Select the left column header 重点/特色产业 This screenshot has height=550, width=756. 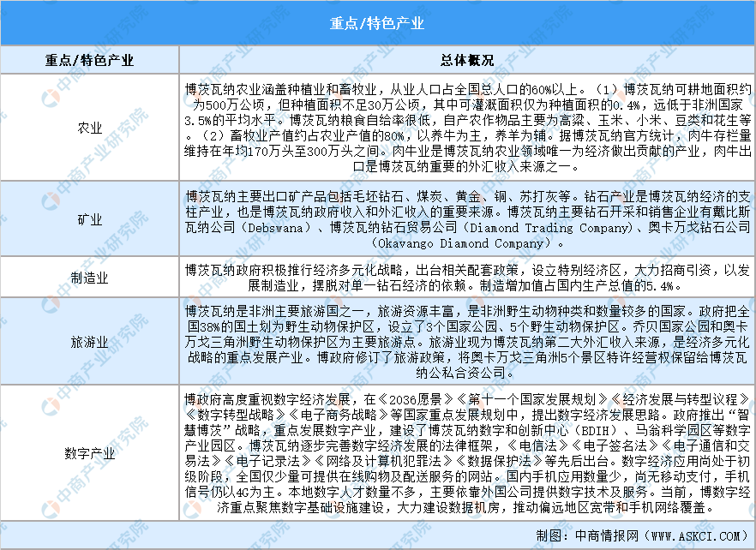90,60
